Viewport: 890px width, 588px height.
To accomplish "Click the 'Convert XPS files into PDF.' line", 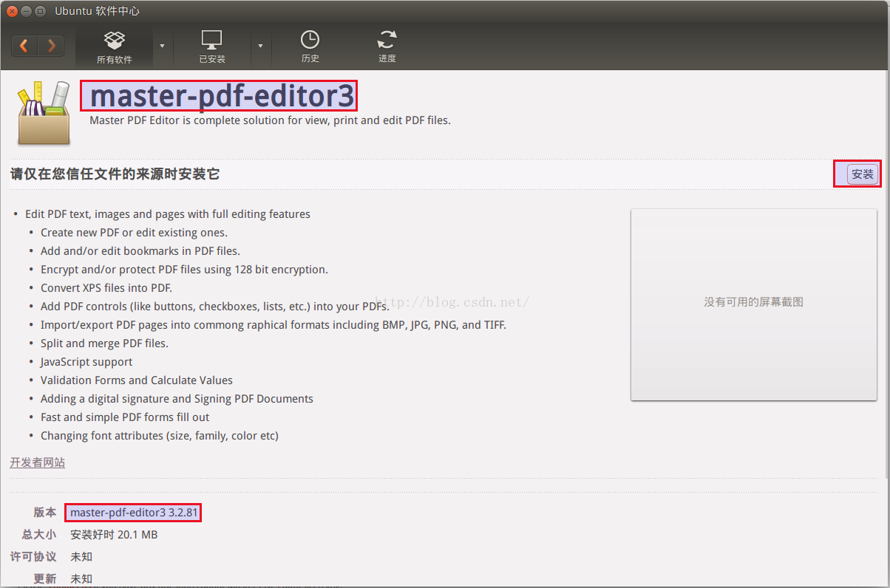I will [x=106, y=288].
